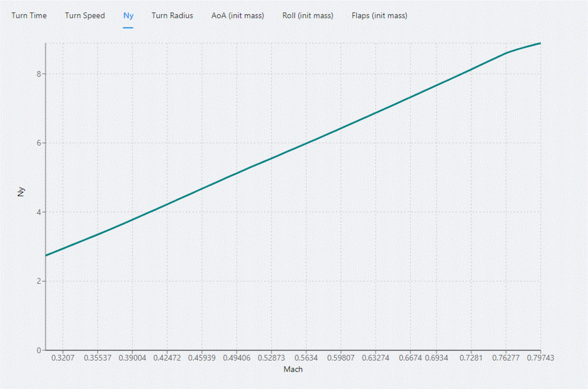View the Flaps (init mass) tab
Screen dimensions: 588x389
[x=379, y=15]
